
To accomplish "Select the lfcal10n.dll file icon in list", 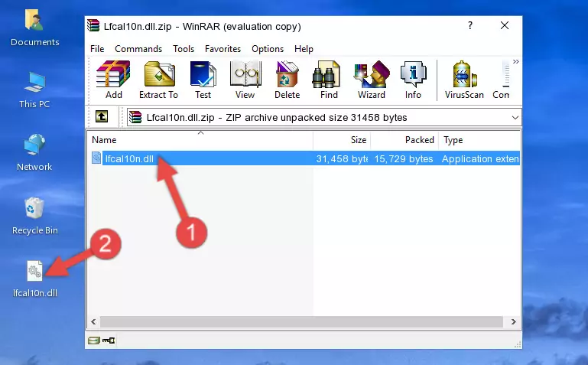I will 96,158.
